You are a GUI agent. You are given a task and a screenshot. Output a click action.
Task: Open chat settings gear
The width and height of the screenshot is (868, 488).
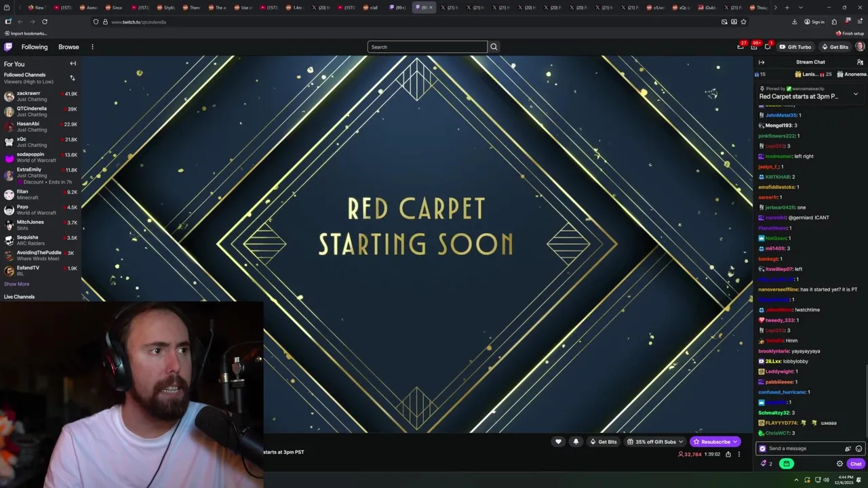point(840,464)
